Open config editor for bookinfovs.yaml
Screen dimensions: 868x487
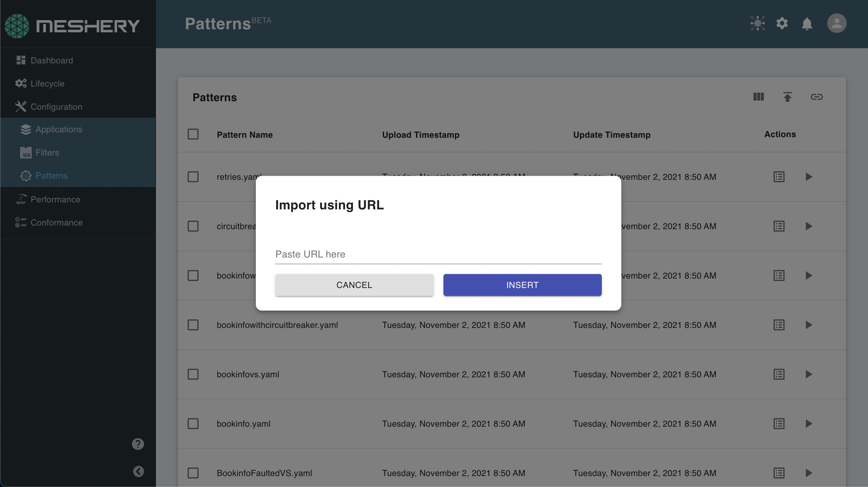coord(779,374)
